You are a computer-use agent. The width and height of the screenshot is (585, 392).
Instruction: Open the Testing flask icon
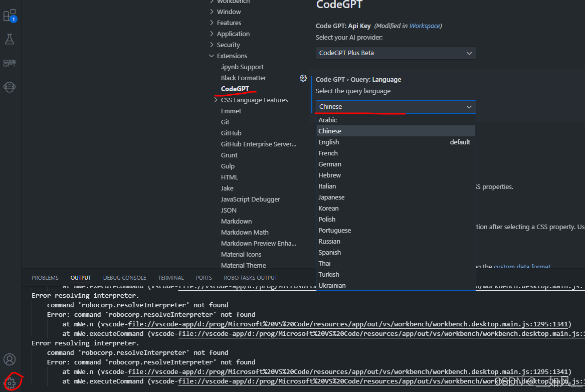tap(10, 39)
